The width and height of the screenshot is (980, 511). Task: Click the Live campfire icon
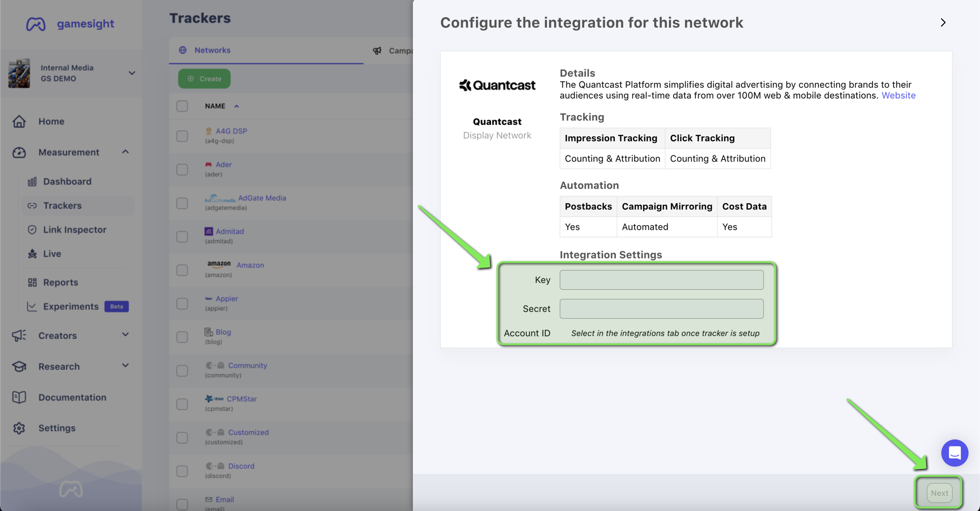(32, 254)
